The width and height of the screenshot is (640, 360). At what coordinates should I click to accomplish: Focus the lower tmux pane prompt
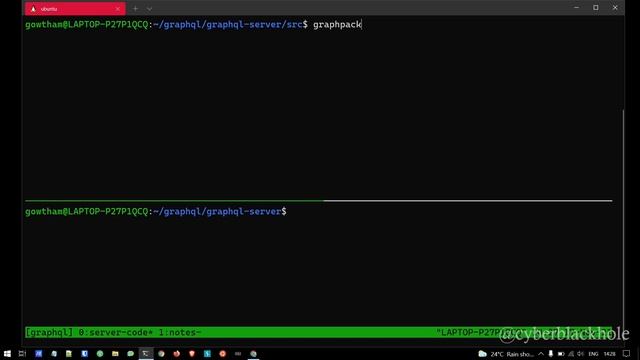coord(156,211)
